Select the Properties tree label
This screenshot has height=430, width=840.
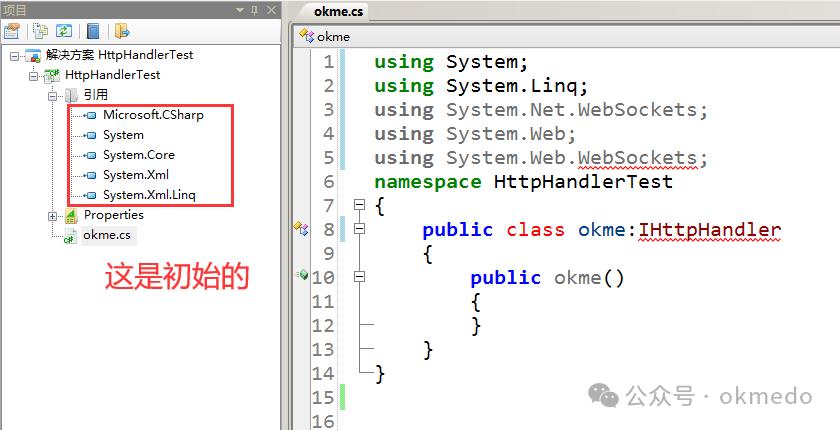pos(114,215)
